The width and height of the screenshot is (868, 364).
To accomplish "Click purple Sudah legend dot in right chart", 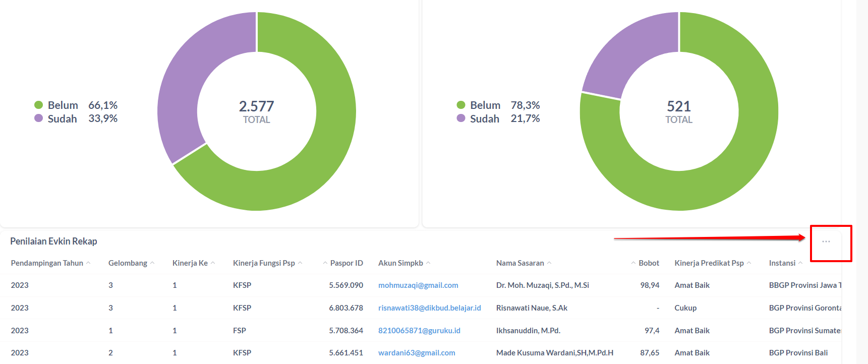I will tap(460, 118).
